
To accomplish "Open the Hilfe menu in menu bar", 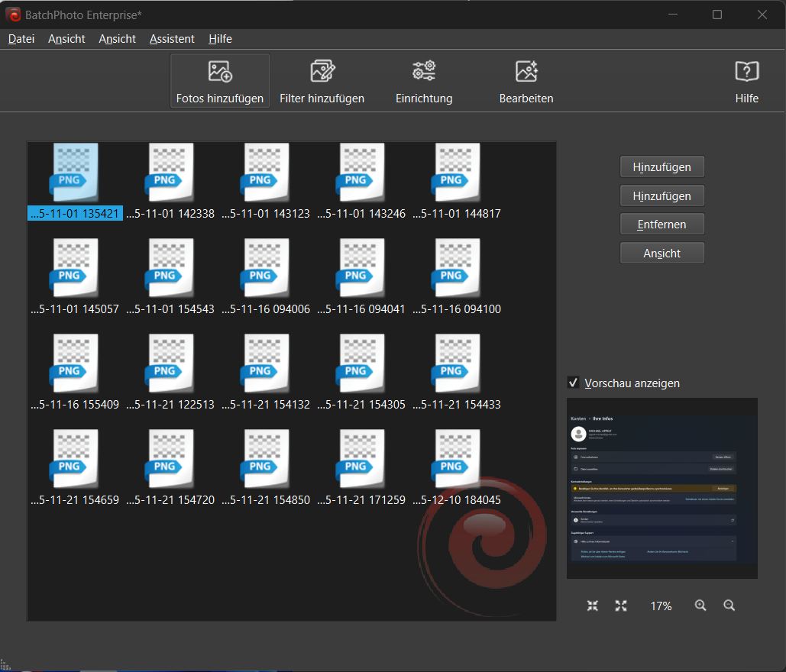I will click(x=220, y=39).
